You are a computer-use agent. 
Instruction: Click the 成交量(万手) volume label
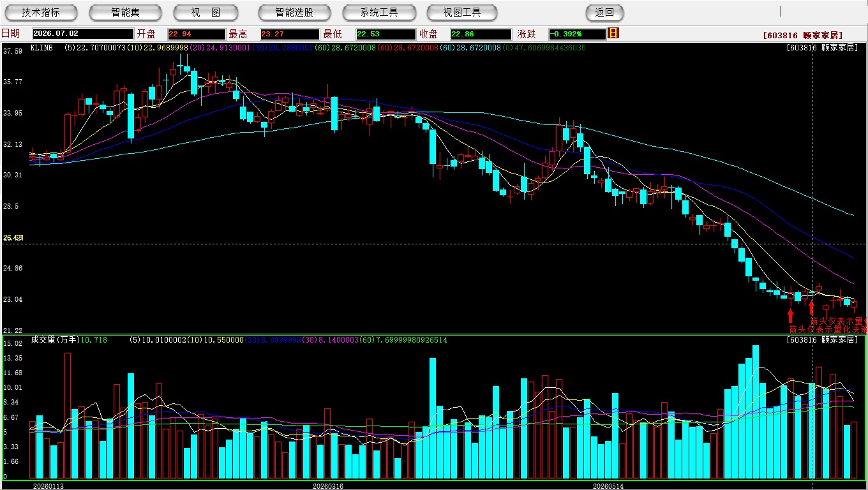[56, 340]
